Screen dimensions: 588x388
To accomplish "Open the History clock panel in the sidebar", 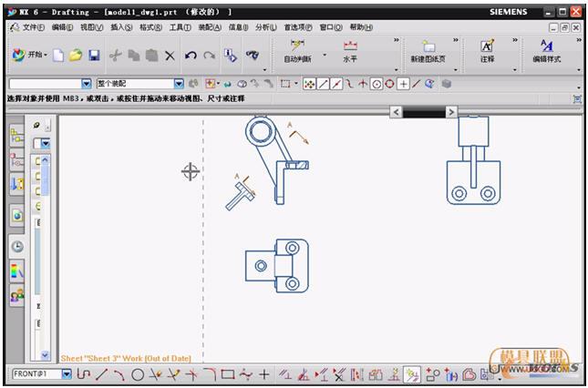I will tap(17, 246).
